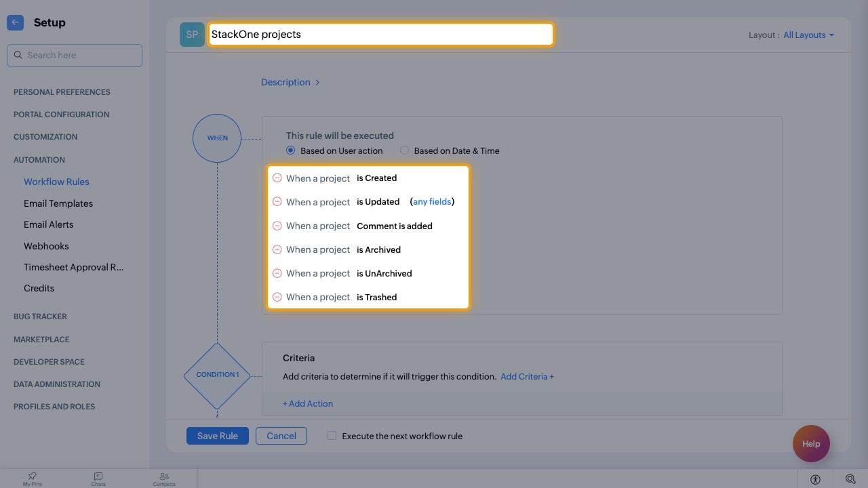The height and width of the screenshot is (488, 868).
Task: Expand the Description section
Action: pos(290,82)
